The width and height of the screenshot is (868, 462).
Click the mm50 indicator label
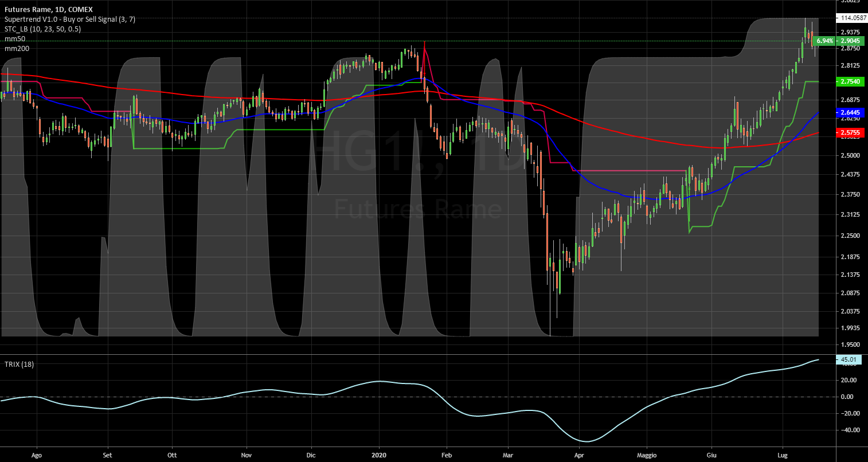coord(15,39)
